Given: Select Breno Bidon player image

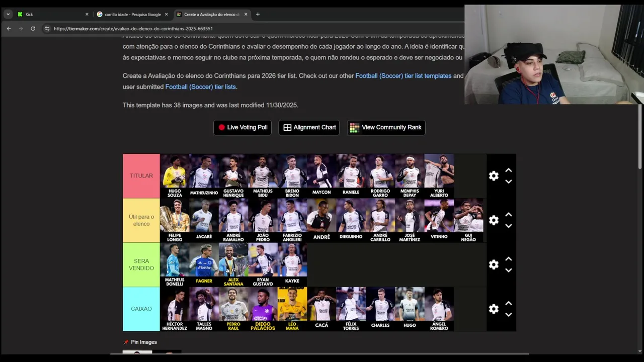Looking at the screenshot, I should 292,176.
